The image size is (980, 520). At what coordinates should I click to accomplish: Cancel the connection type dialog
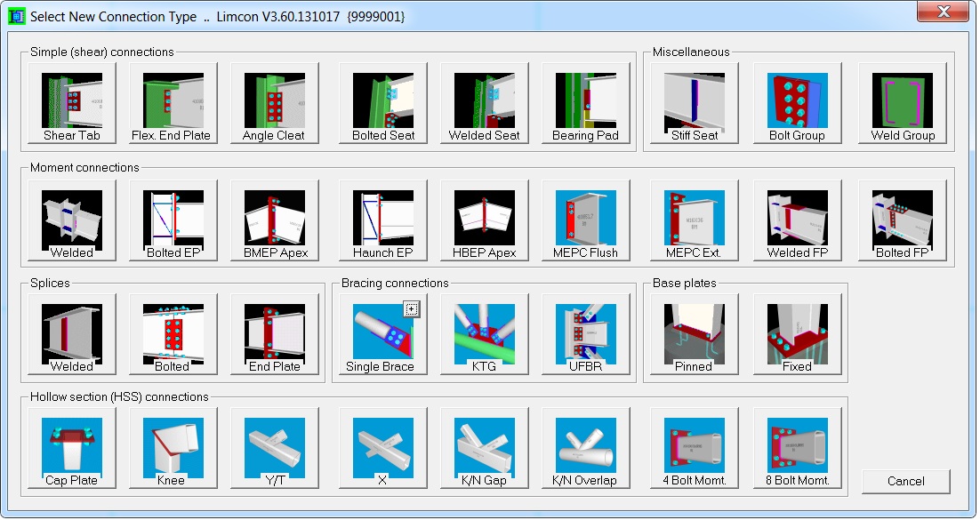[x=905, y=481]
